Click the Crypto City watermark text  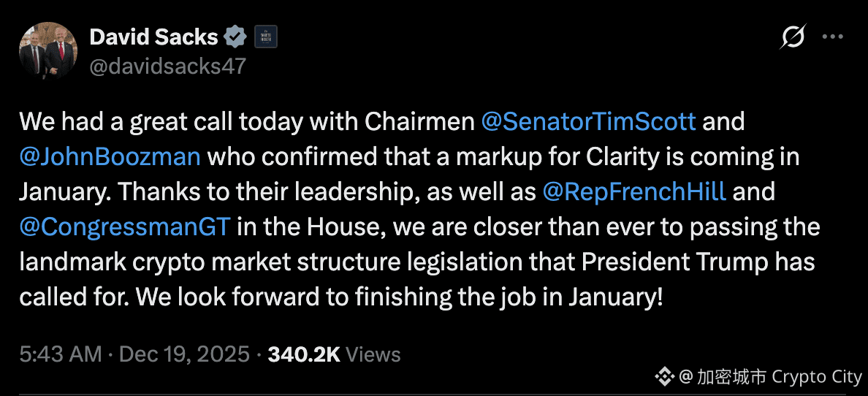[817, 377]
